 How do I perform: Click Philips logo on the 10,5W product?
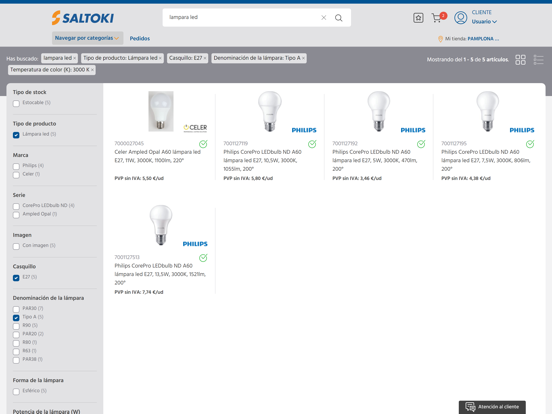pos(304,130)
